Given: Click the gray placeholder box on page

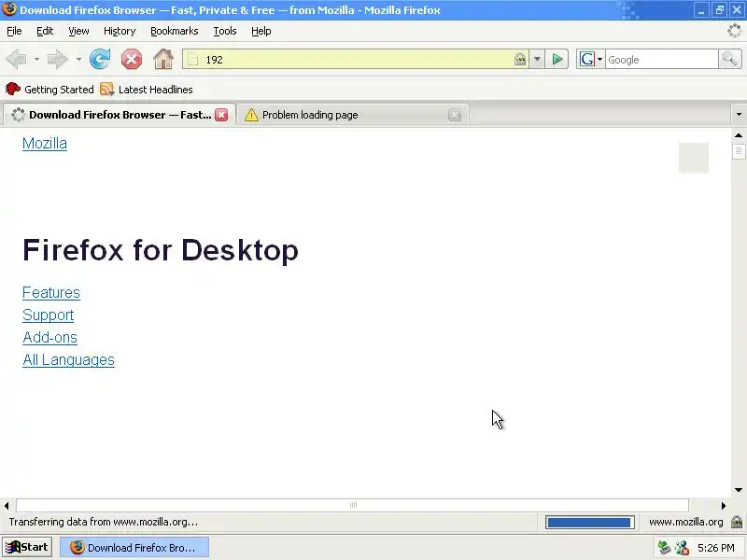Looking at the screenshot, I should (694, 158).
